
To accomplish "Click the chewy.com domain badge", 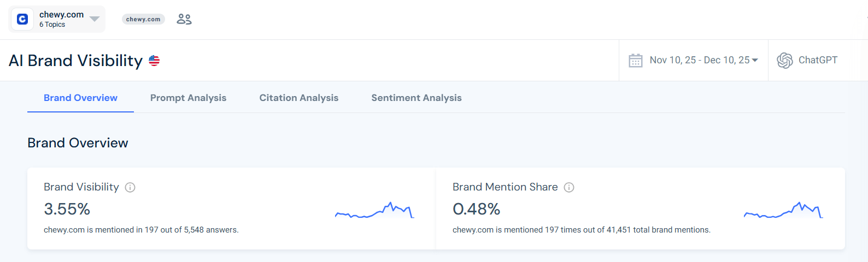I will [143, 19].
